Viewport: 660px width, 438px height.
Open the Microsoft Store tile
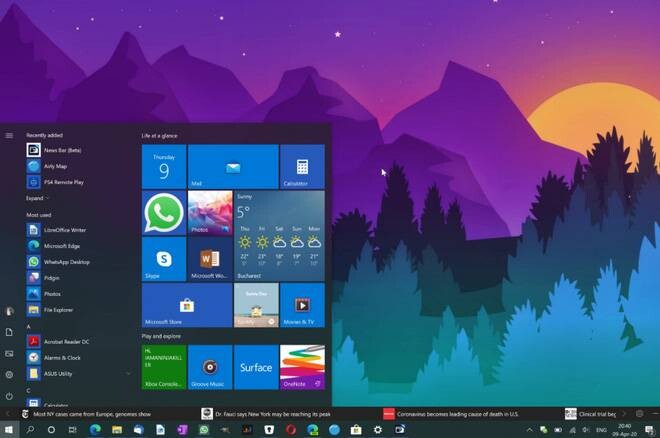[187, 305]
